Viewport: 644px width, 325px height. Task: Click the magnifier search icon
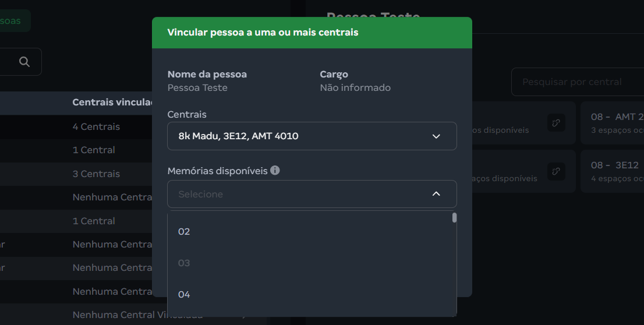point(24,62)
